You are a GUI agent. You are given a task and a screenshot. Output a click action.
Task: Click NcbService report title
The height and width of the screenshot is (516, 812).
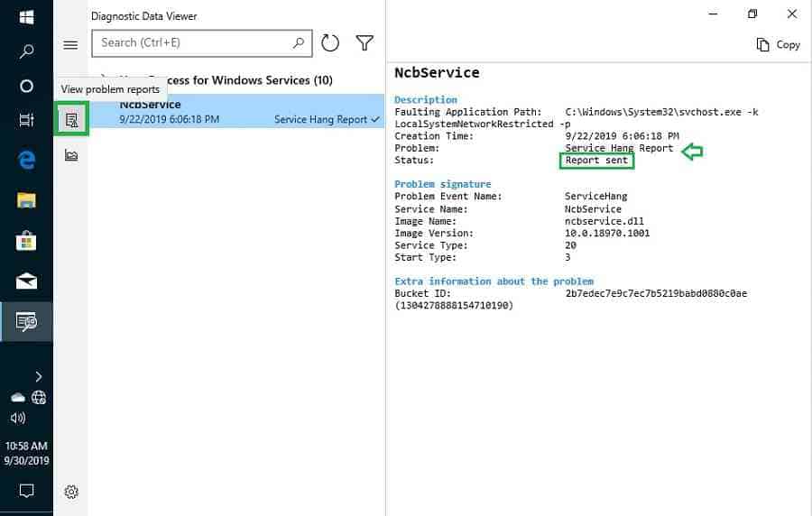pyautogui.click(x=437, y=73)
